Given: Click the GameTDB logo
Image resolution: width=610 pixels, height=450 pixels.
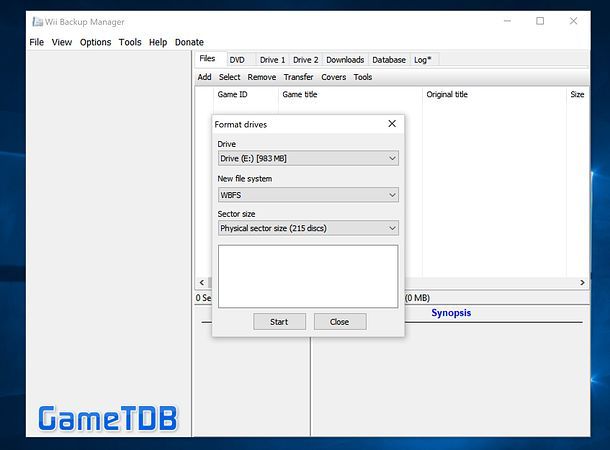Looking at the screenshot, I should [107, 418].
